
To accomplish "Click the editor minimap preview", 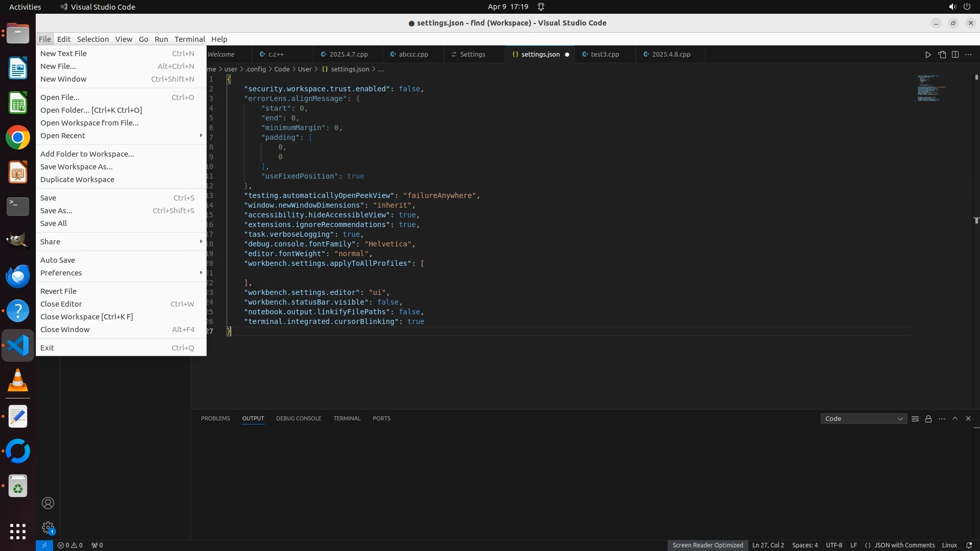I will (928, 89).
